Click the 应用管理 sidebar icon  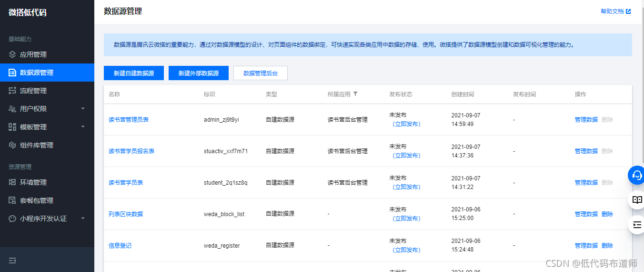click(12, 54)
